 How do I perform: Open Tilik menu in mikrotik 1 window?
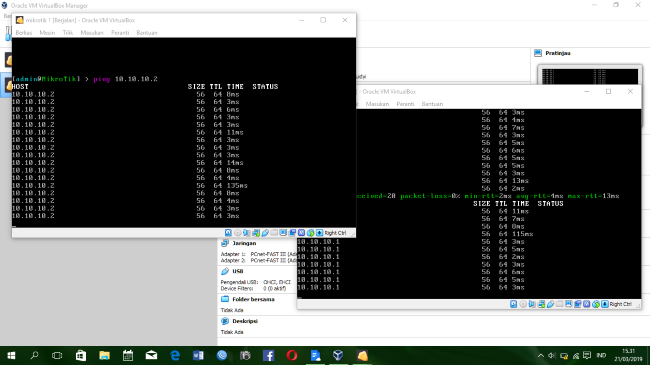point(68,33)
